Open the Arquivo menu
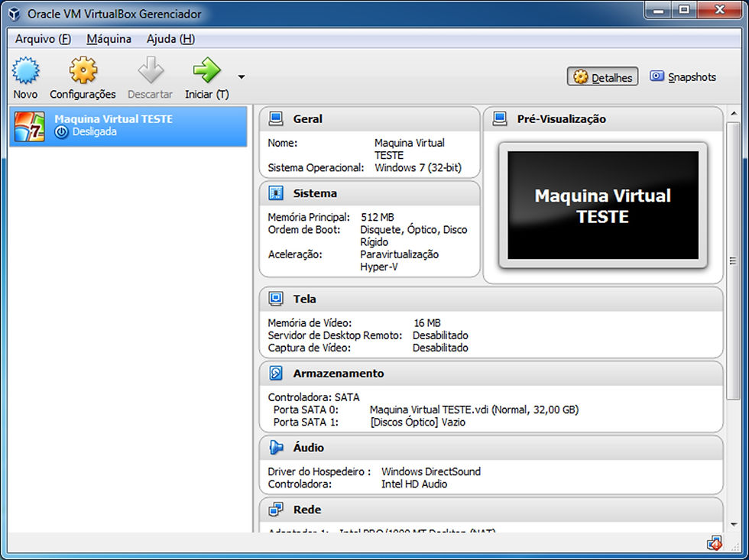 (43, 39)
